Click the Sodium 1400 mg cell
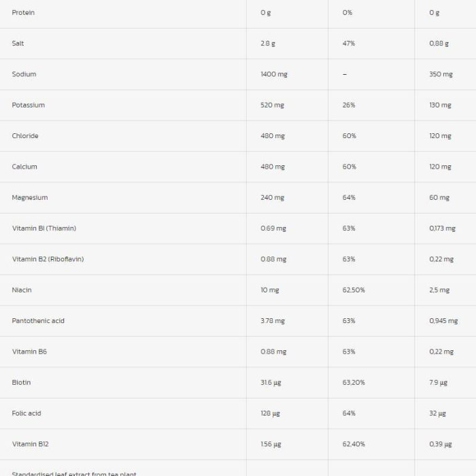Screen dimensions: 476x476 274,74
